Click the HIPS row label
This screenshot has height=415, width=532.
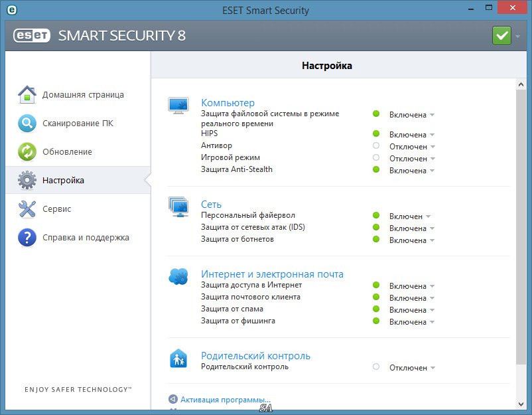click(x=210, y=133)
